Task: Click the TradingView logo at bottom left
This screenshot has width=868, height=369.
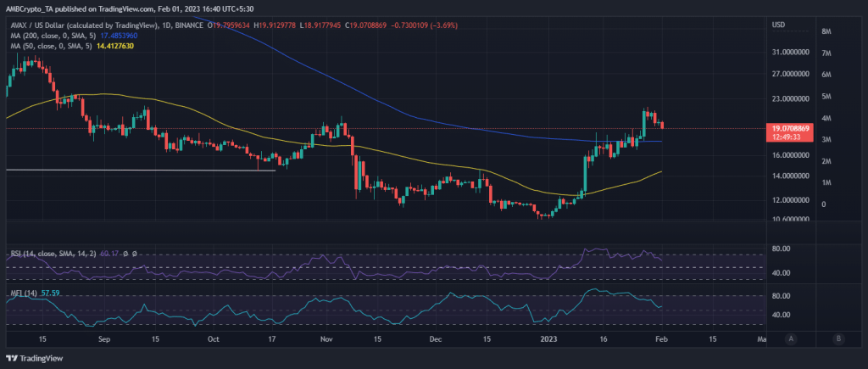Action: pyautogui.click(x=38, y=356)
